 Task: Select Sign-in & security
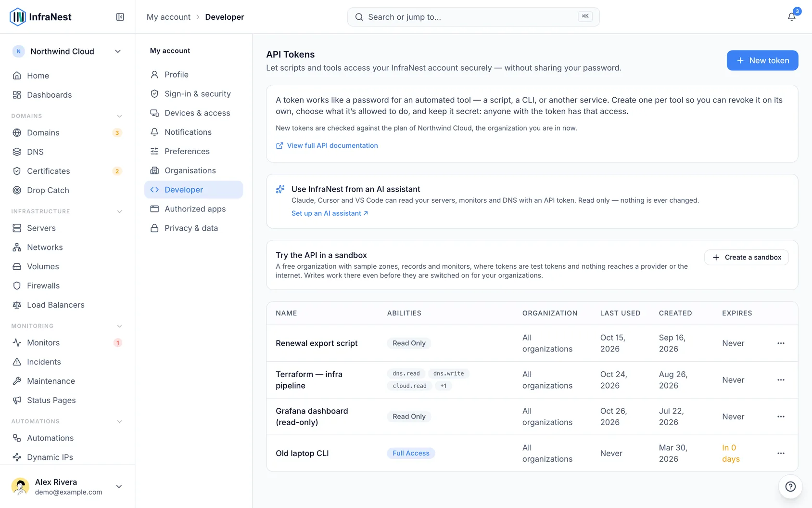(x=193, y=93)
